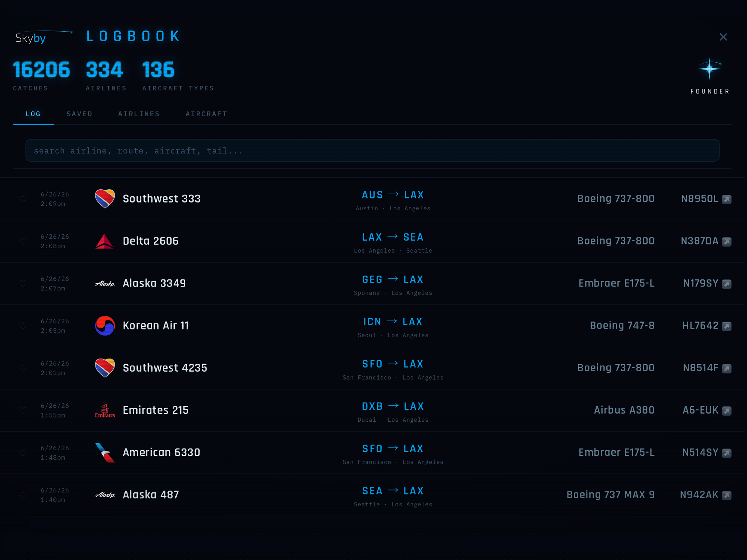Image resolution: width=747 pixels, height=560 pixels.
Task: Open tail number N8950L
Action: [700, 199]
